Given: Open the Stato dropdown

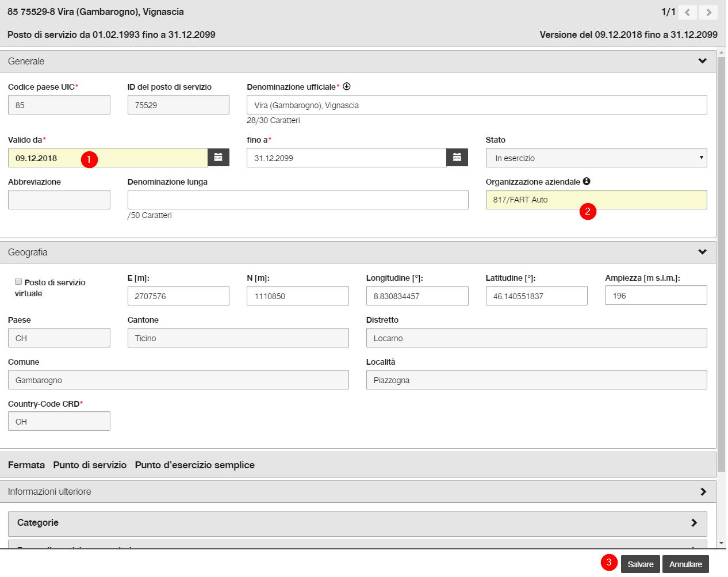Looking at the screenshot, I should 596,158.
